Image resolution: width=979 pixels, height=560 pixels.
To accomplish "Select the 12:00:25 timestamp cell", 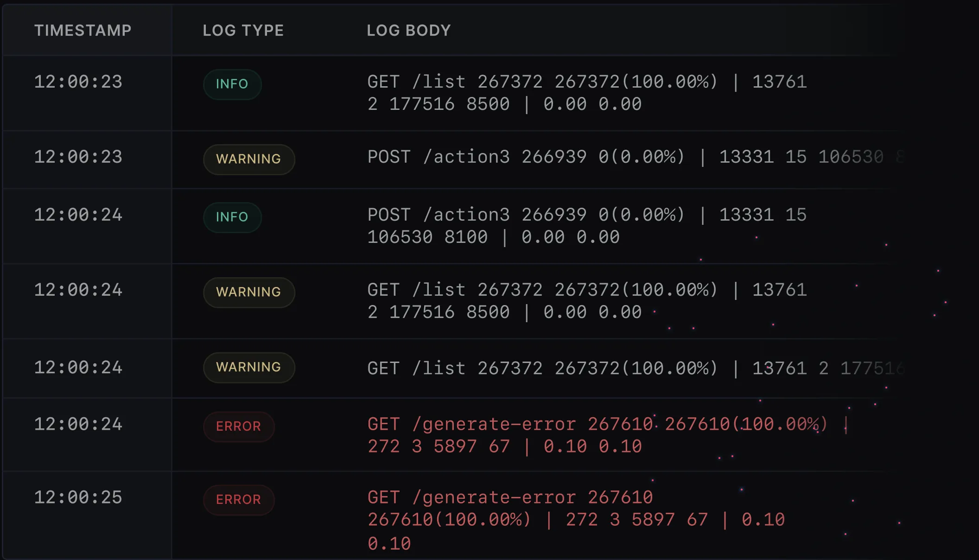I will [78, 497].
